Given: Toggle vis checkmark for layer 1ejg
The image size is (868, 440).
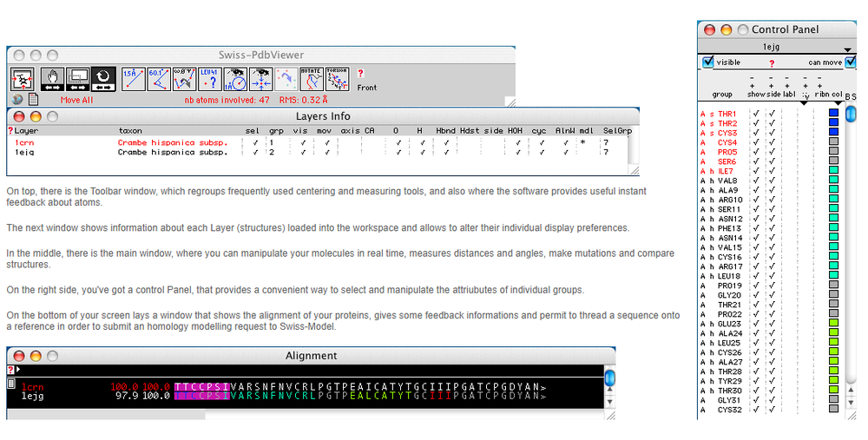Looking at the screenshot, I should pos(303,152).
